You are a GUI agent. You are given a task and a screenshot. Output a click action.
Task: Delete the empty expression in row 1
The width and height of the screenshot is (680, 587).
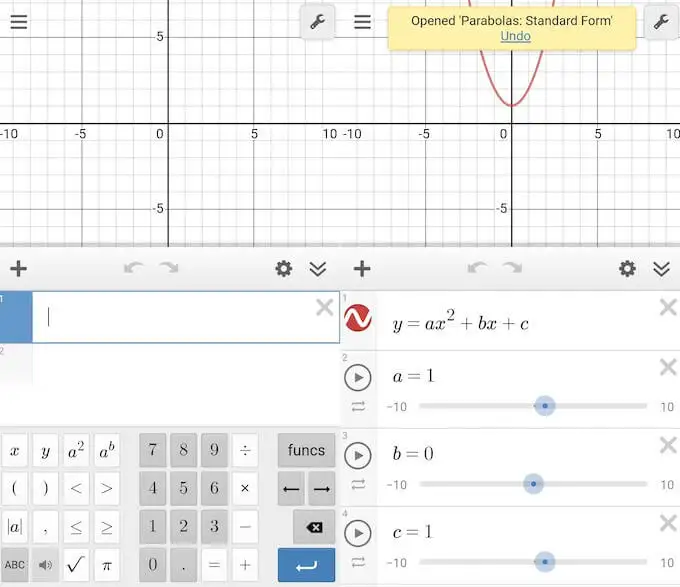pos(324,308)
